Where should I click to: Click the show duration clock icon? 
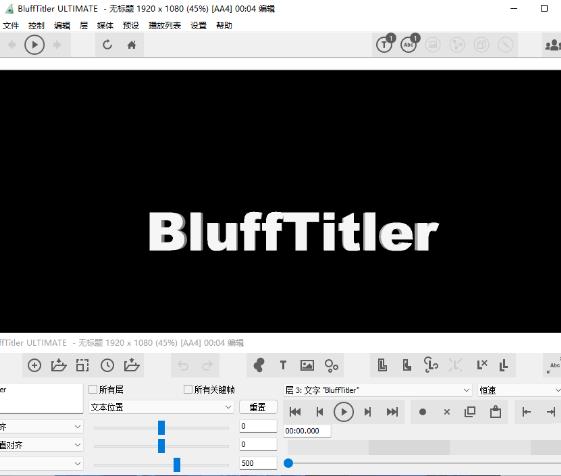[x=107, y=365]
